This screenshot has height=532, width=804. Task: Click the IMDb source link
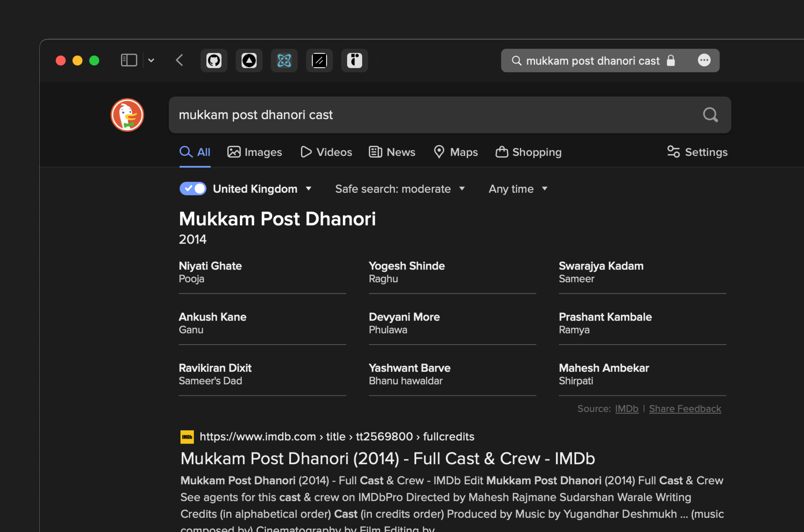pyautogui.click(x=627, y=409)
